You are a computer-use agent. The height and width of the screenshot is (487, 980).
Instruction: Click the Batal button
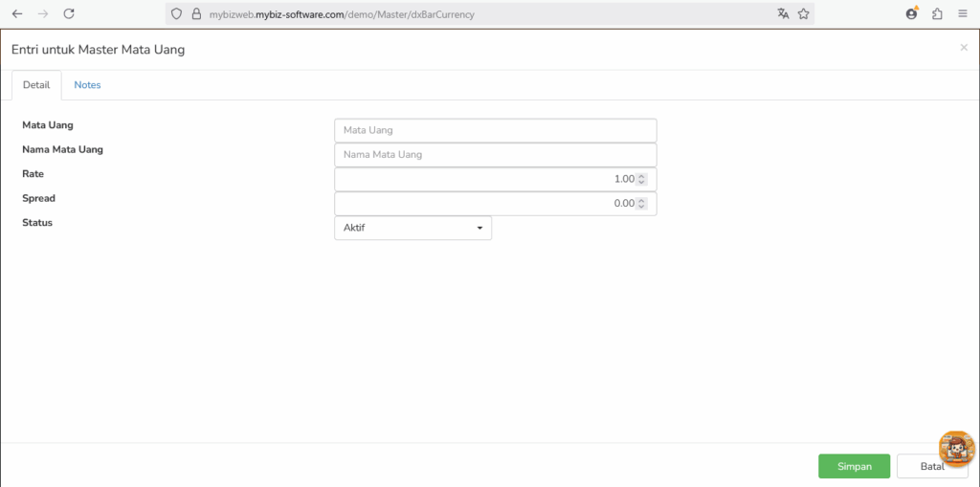932,466
